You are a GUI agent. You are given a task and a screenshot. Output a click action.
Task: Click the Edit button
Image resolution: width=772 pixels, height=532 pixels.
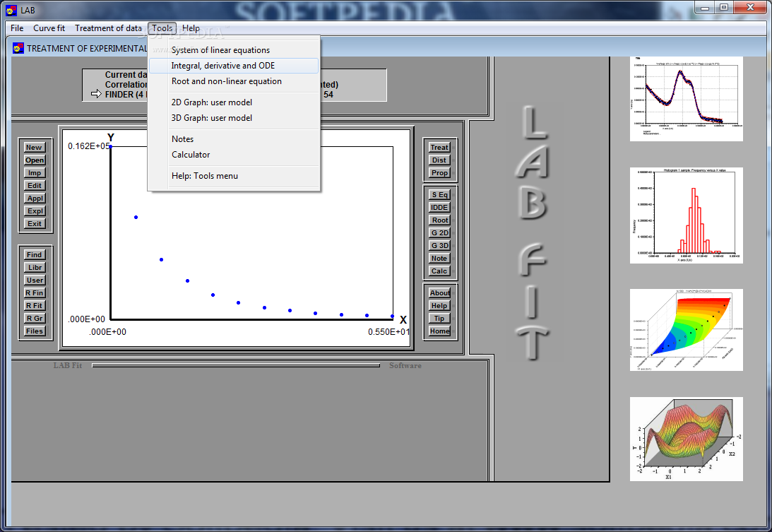pos(35,186)
